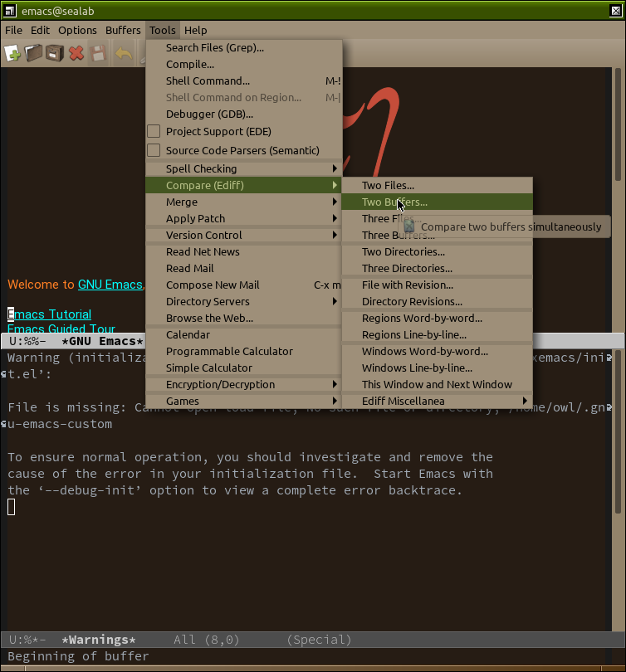
Task: Expand the Directory Servers submenu
Action: [243, 302]
